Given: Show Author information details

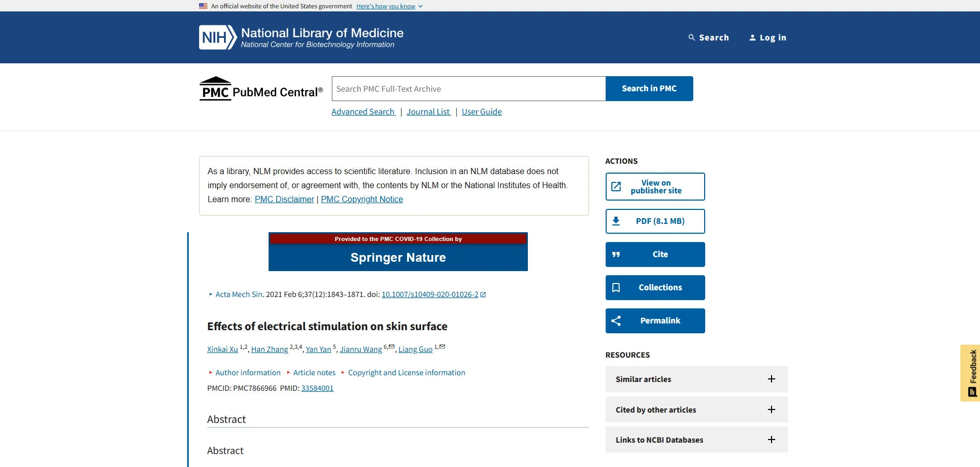Looking at the screenshot, I should 247,373.
